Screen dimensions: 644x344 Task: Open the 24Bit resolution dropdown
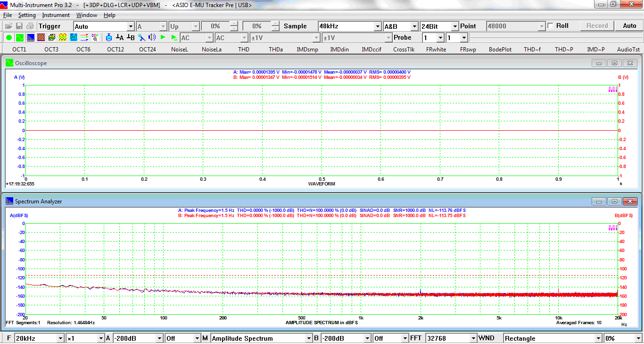454,26
